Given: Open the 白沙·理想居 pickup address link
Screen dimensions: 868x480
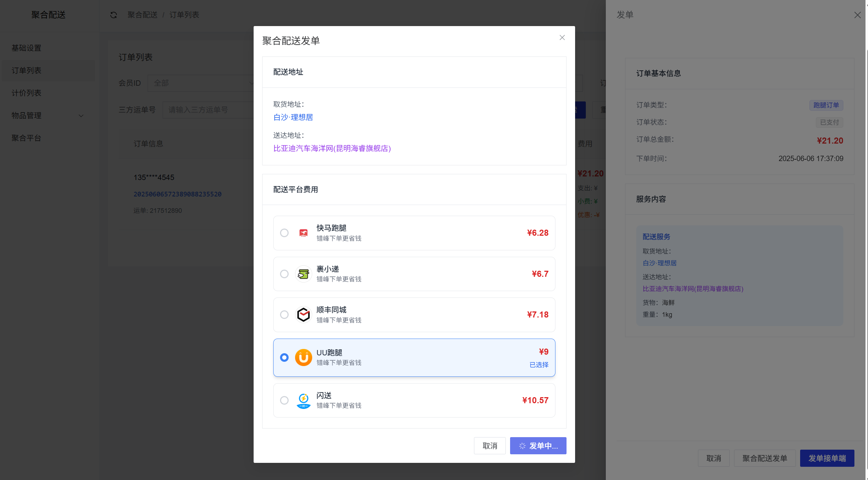Looking at the screenshot, I should (293, 117).
